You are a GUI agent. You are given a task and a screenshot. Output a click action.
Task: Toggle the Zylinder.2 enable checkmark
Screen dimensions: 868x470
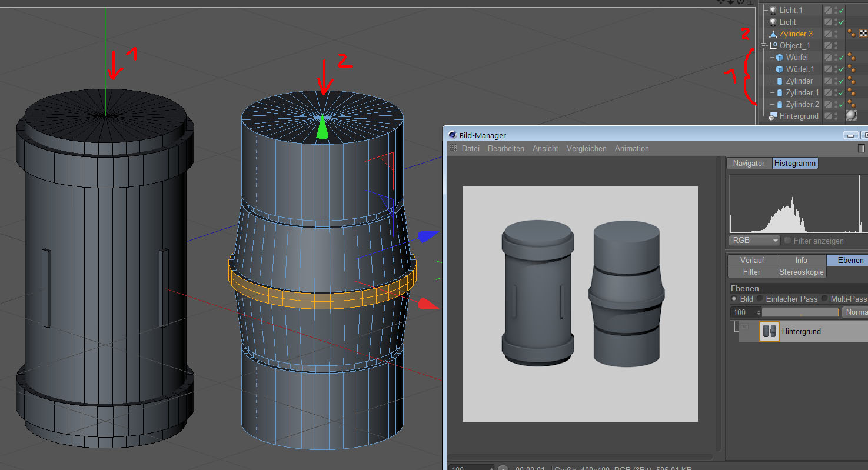(842, 105)
